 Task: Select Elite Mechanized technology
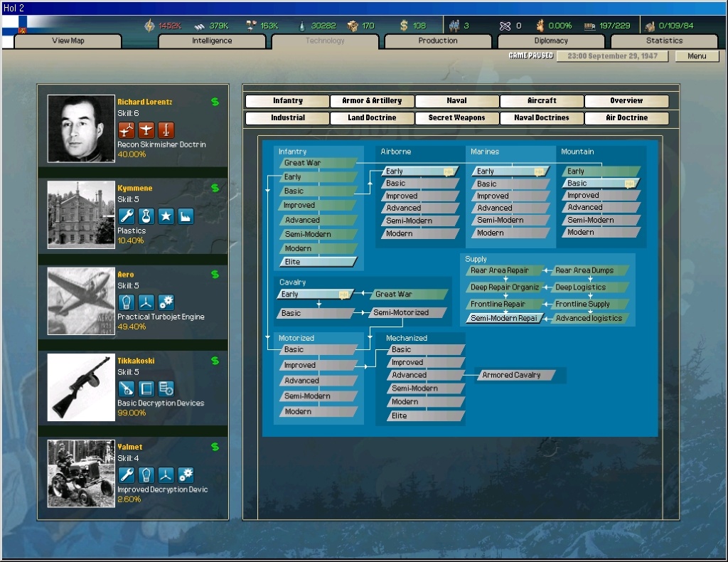coord(426,416)
